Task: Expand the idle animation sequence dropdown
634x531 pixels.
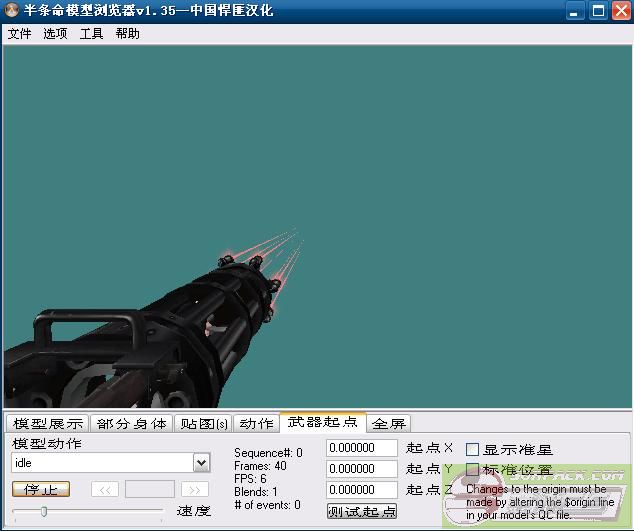Action: [201, 463]
